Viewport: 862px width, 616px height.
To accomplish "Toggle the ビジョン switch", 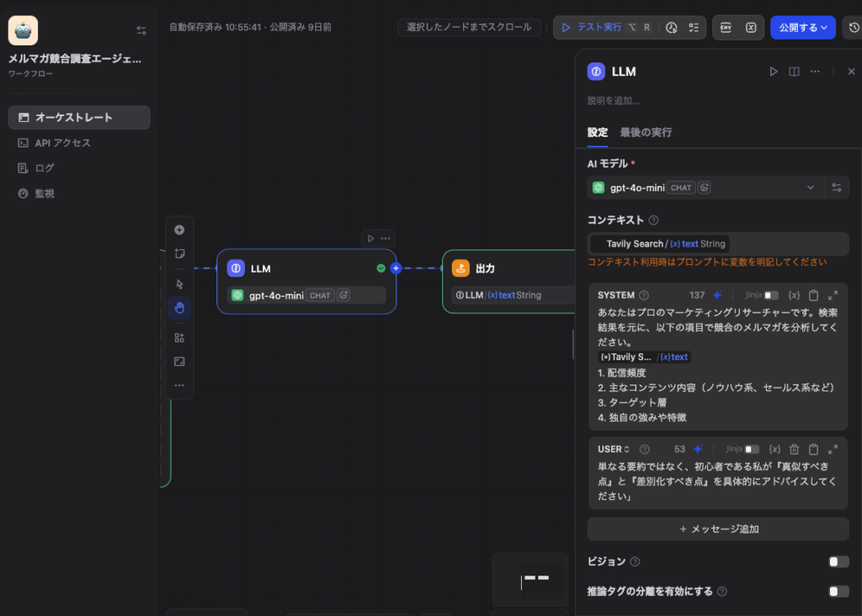I will point(838,562).
